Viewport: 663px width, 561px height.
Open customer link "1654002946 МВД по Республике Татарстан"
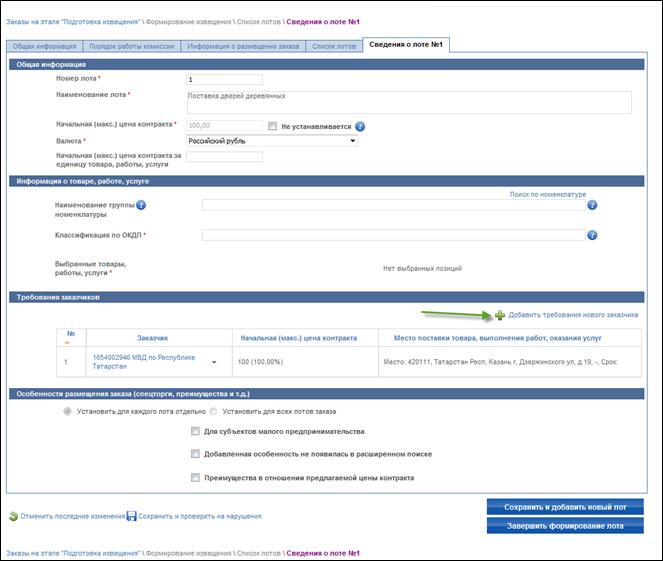(x=144, y=362)
